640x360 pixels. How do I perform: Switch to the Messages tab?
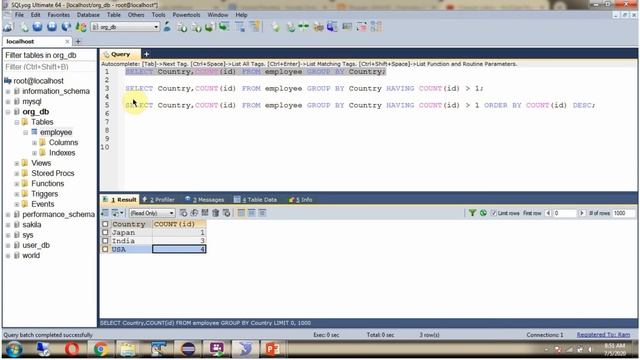point(204,200)
